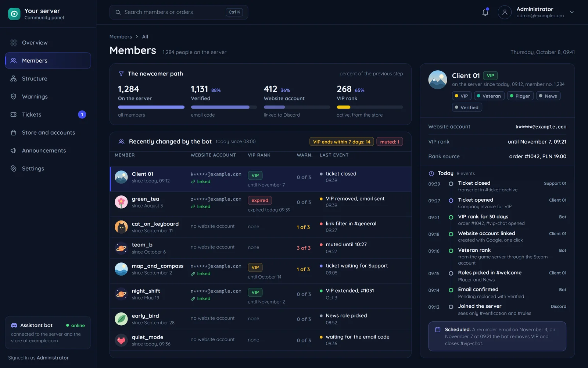Click "waiting for the email code" event
Viewport: 588px width, 368px height.
pos(358,337)
